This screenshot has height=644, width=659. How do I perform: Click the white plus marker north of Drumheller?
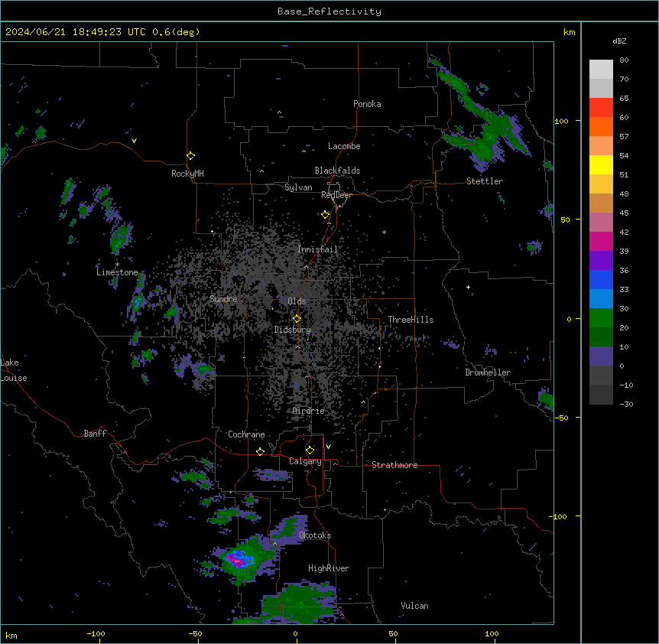tap(468, 287)
